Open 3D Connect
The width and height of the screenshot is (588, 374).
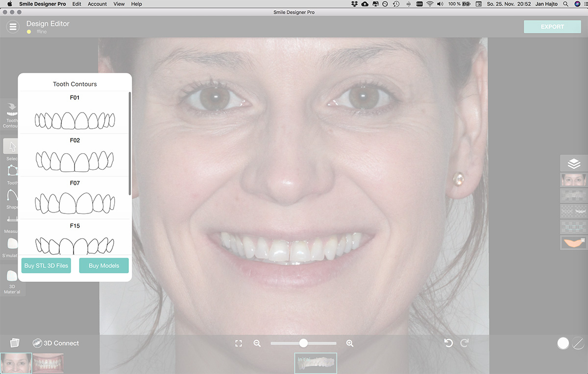tap(56, 343)
